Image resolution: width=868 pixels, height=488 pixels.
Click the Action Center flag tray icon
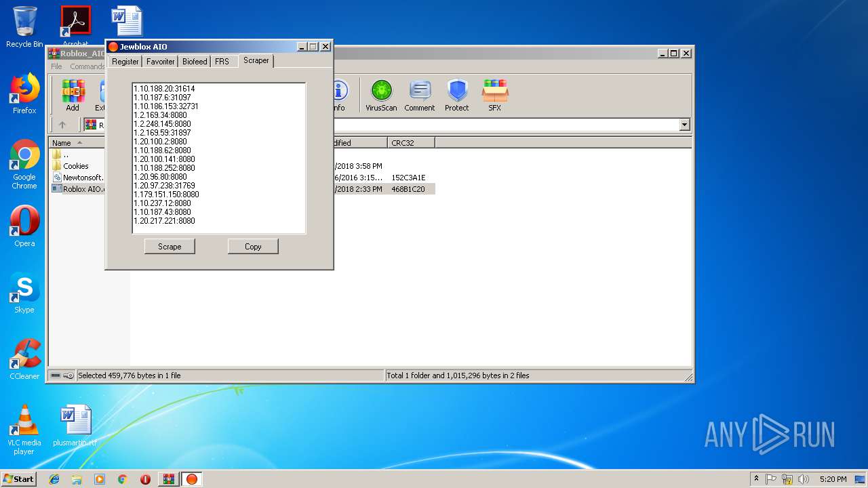[771, 479]
